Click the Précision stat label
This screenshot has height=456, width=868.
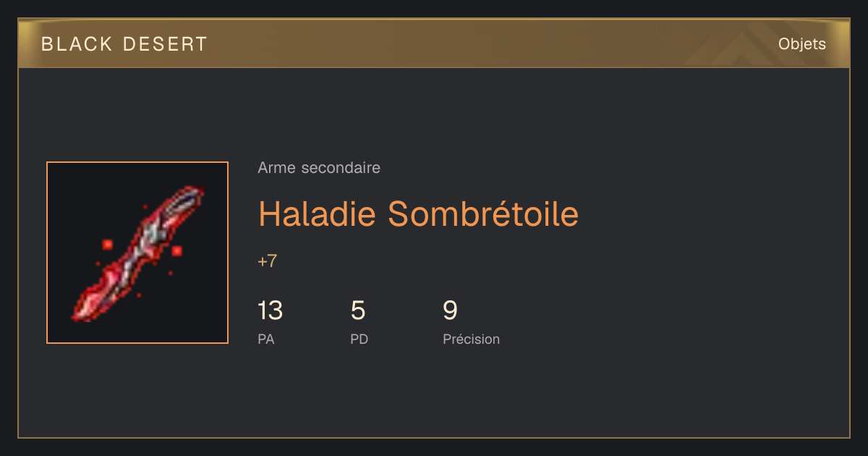(471, 339)
